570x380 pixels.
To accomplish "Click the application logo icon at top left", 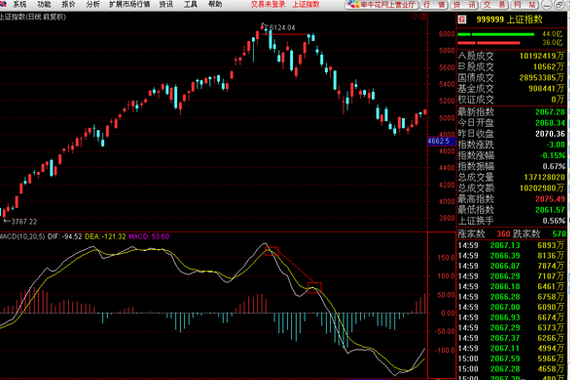I will pos(3,4).
